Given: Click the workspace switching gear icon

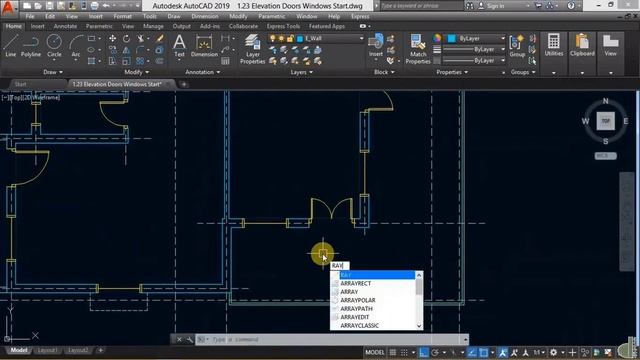Looking at the screenshot, I should tap(553, 352).
